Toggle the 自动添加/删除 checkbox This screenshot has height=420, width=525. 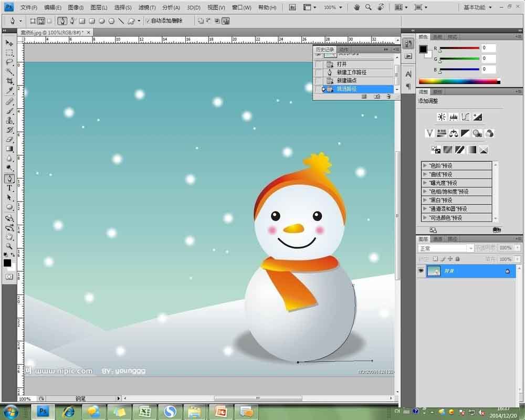(x=147, y=21)
